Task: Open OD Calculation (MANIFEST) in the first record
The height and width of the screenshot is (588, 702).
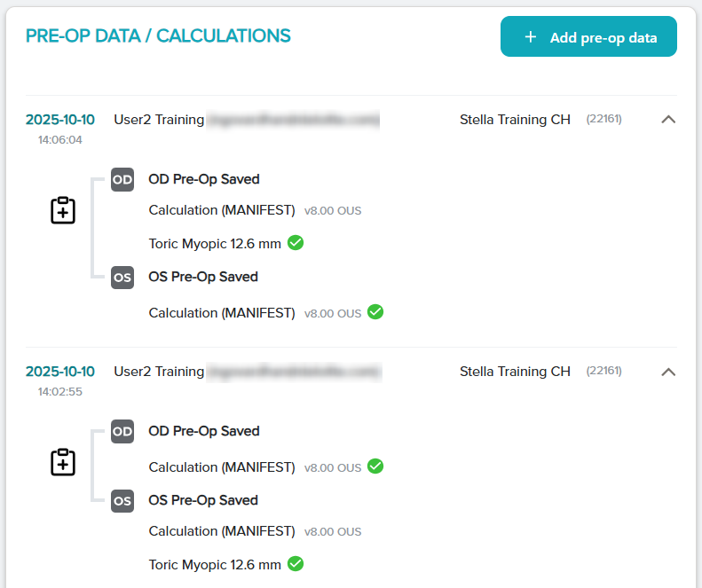Action: (222, 210)
